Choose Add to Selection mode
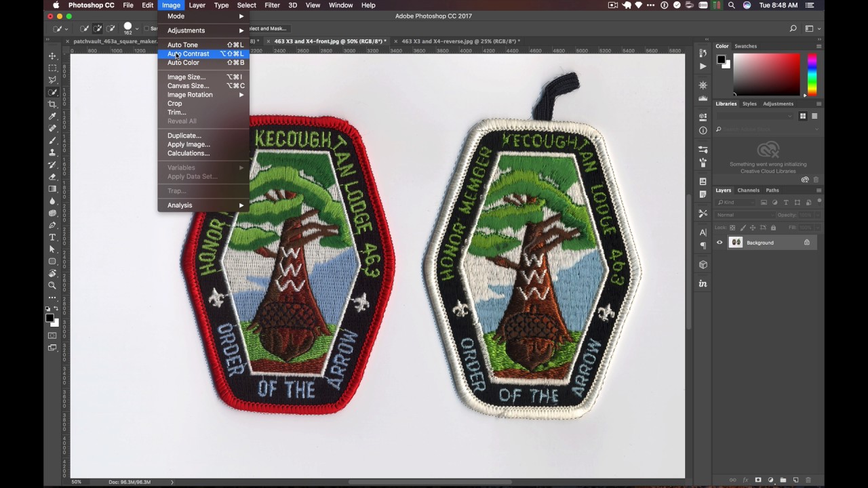Viewport: 868px width, 488px height. coord(98,28)
